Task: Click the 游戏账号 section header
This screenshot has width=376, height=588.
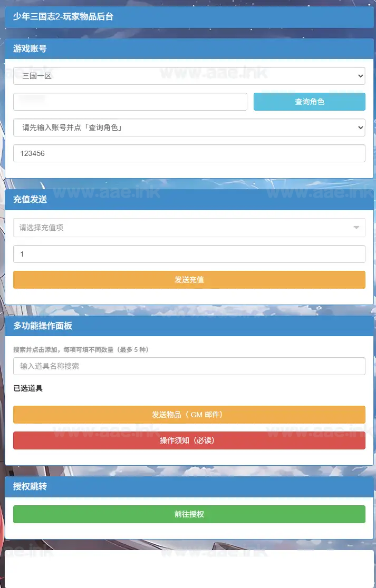Action: click(189, 49)
